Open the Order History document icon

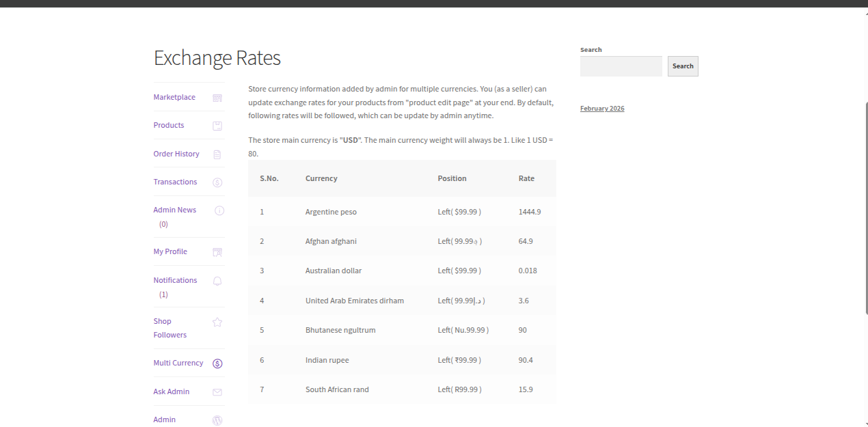(217, 154)
